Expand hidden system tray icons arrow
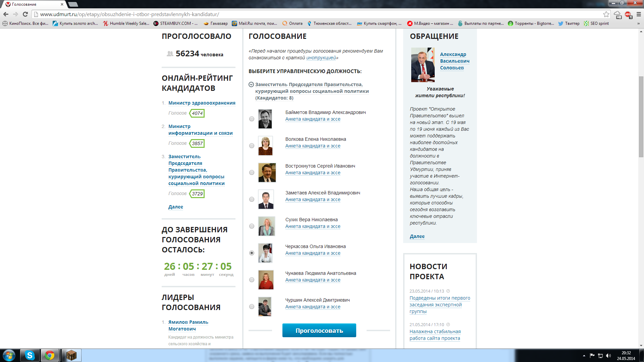 coord(584,356)
